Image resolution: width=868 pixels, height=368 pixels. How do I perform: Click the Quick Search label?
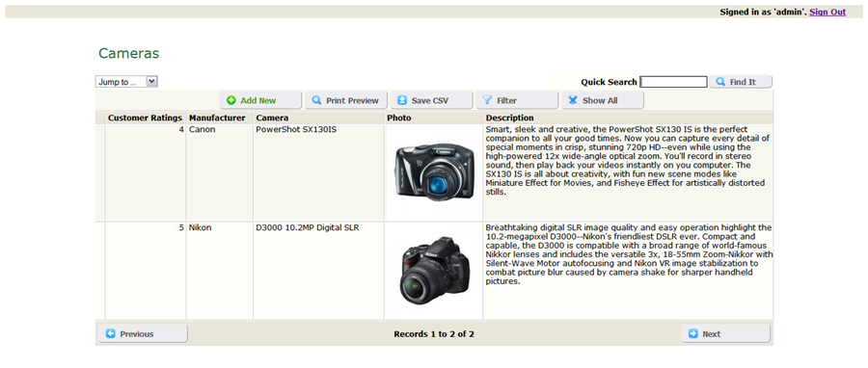[x=609, y=82]
